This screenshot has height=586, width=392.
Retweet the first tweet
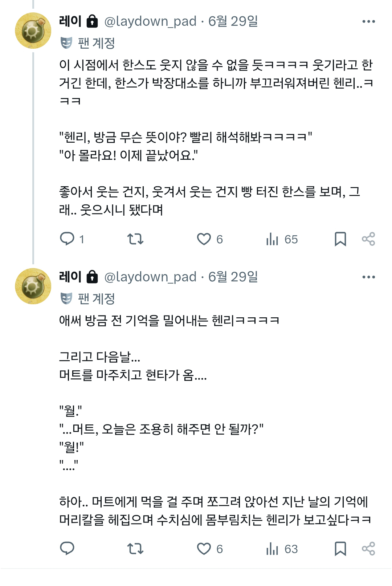[x=135, y=239]
